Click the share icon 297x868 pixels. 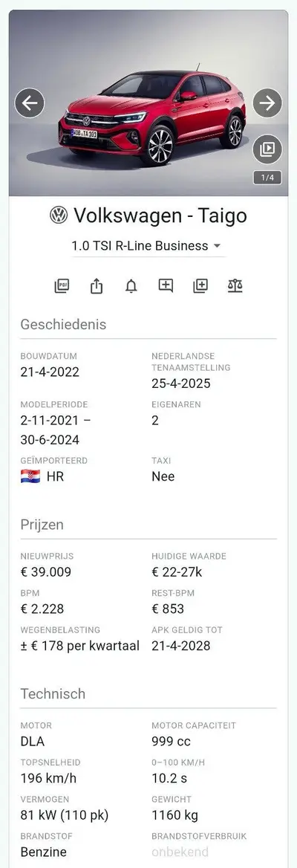coord(97,285)
